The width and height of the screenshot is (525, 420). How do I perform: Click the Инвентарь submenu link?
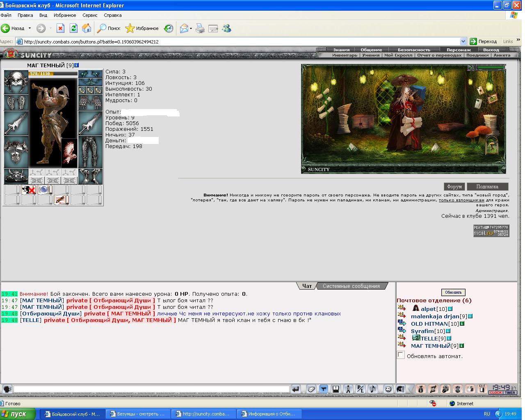pos(345,55)
